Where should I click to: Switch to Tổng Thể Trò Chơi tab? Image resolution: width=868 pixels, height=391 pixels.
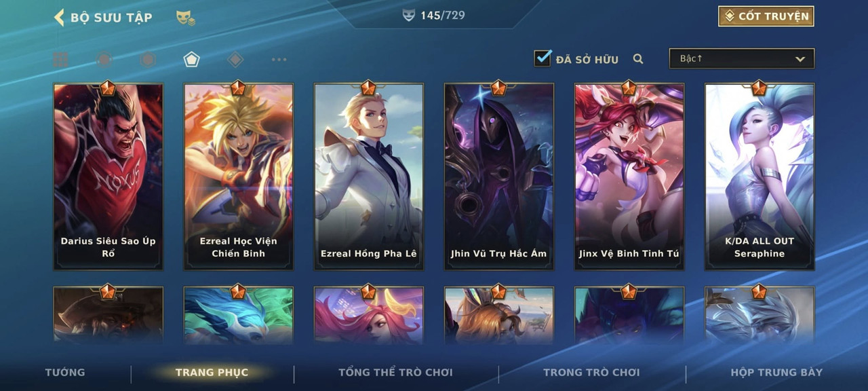(x=395, y=372)
